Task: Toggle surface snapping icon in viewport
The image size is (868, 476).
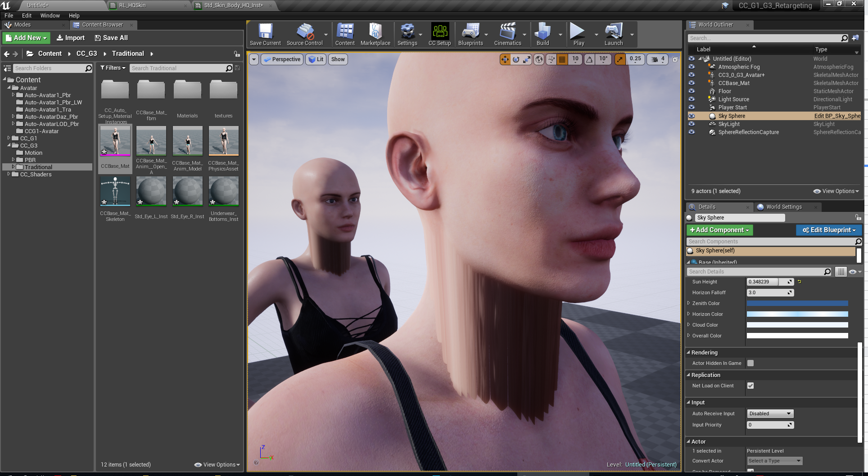Action: coord(551,59)
